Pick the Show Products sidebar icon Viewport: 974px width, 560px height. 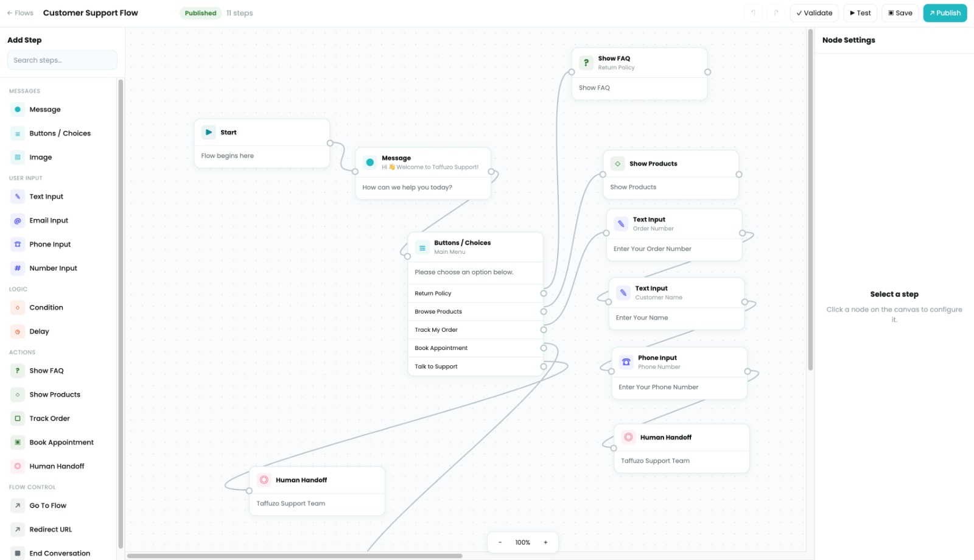[18, 394]
